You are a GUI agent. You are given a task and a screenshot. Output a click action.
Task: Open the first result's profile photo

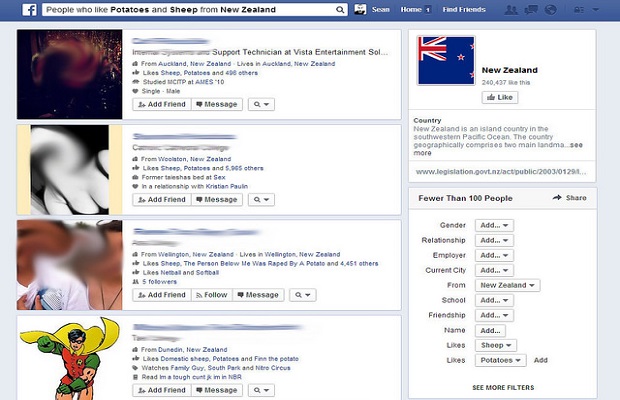pyautogui.click(x=70, y=74)
